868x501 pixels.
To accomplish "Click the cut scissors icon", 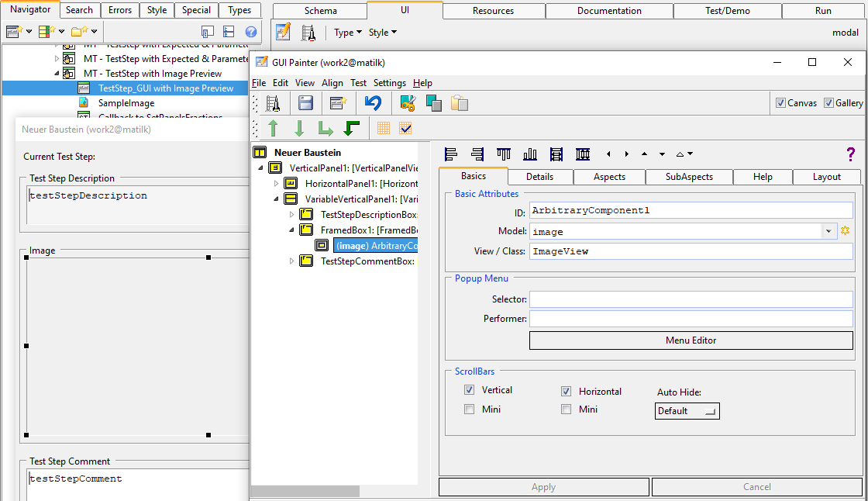I will point(408,103).
